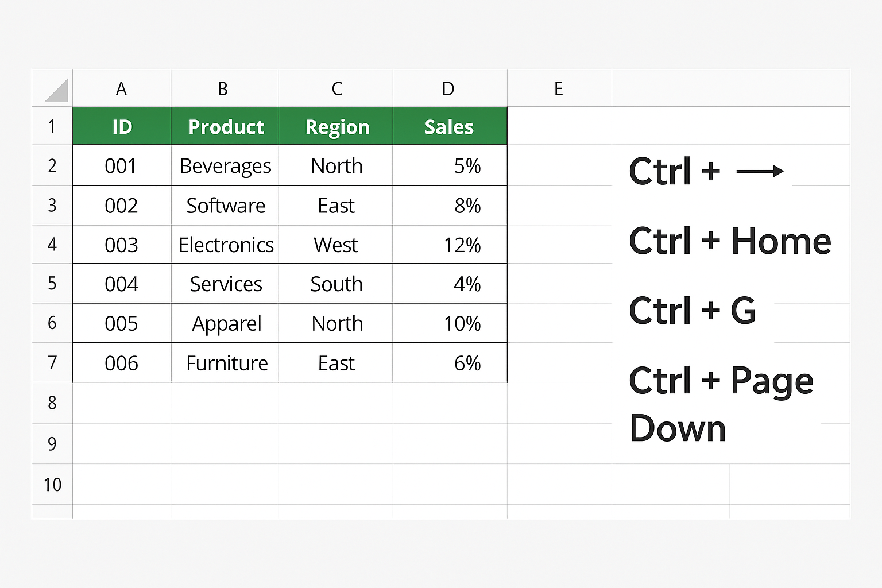Viewport: 882px width, 588px height.
Task: Click the "Electronics" product cell
Action: 225,245
